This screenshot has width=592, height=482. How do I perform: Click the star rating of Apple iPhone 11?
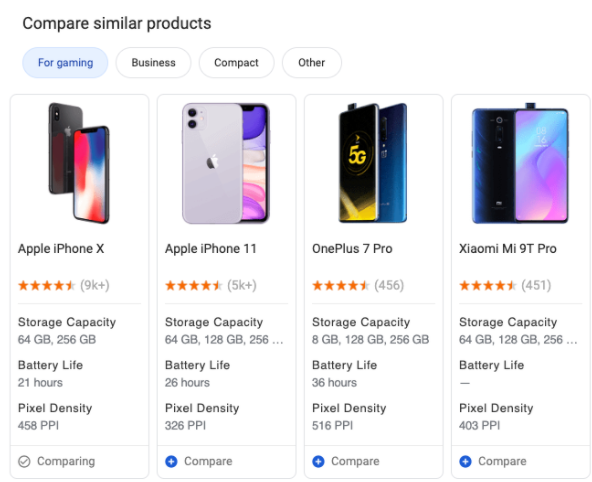[194, 285]
